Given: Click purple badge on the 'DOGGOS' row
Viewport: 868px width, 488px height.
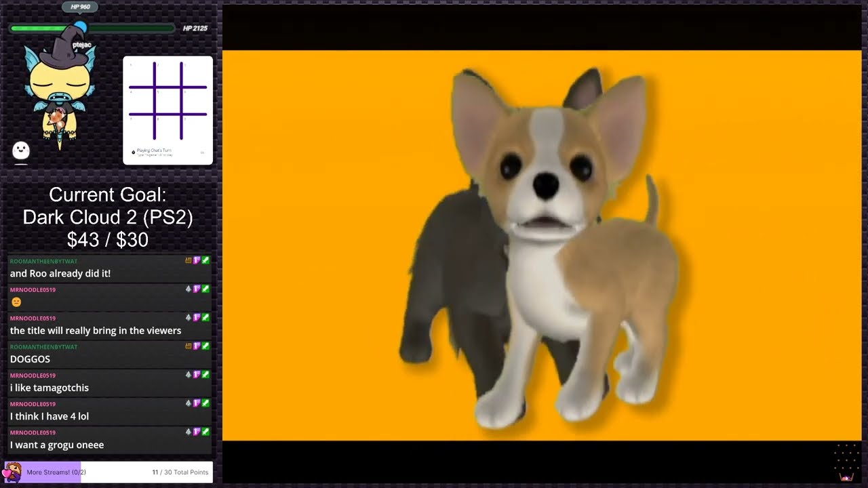Looking at the screenshot, I should (x=197, y=346).
